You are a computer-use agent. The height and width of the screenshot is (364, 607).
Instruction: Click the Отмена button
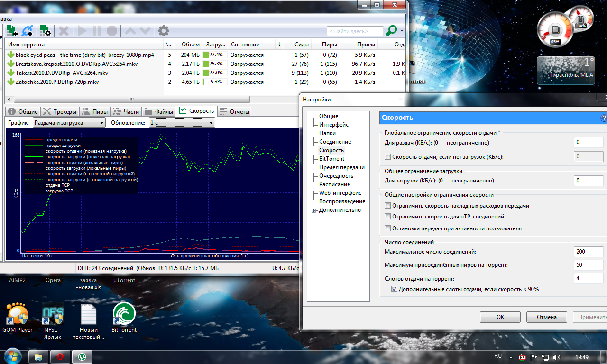coord(546,317)
